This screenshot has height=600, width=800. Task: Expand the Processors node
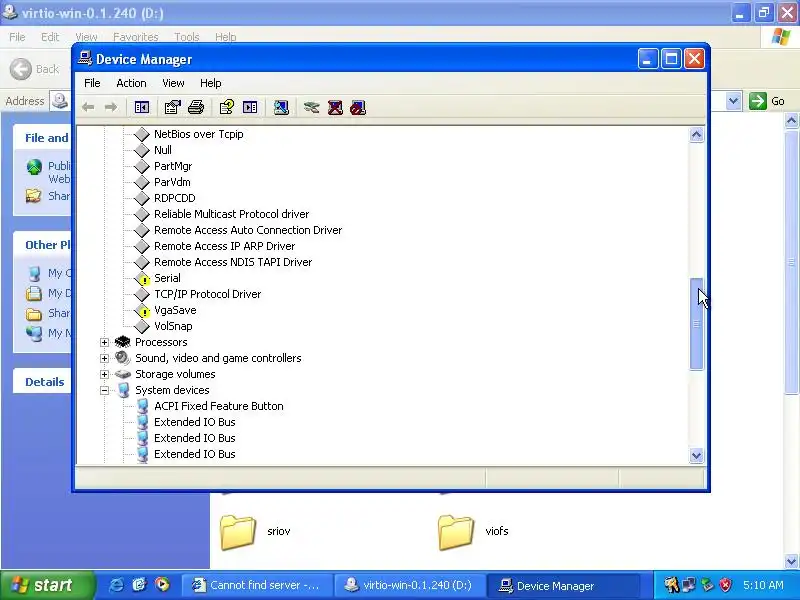pyautogui.click(x=104, y=342)
